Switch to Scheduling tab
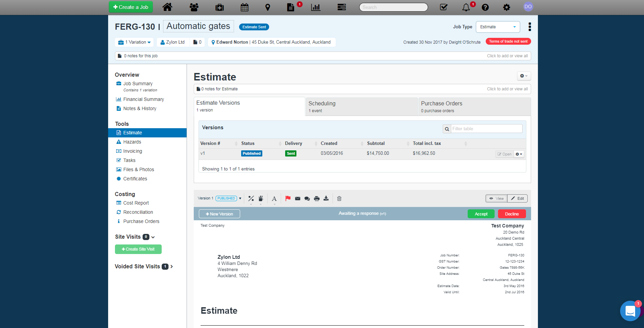Viewport: 644px width, 328px height. pyautogui.click(x=362, y=107)
